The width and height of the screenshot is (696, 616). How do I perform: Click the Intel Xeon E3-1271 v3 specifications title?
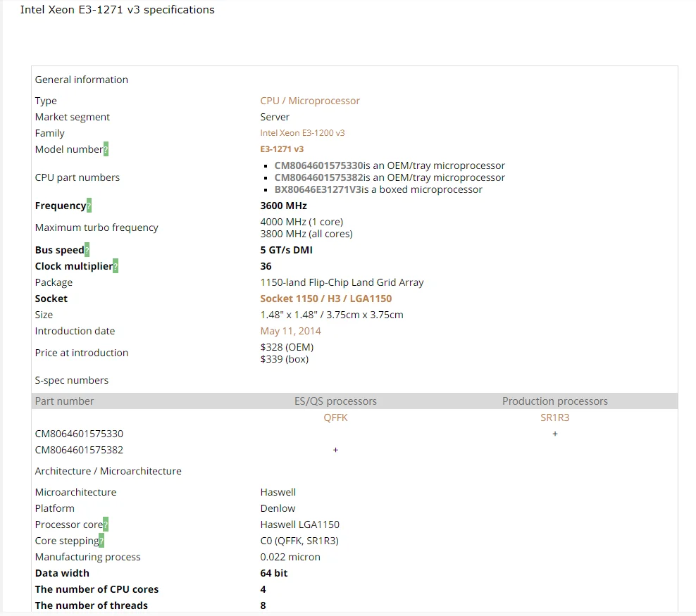[118, 10]
